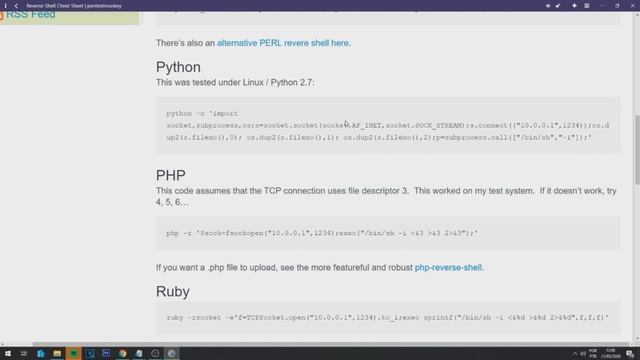Open the hamburger menu in title bar

pos(587,6)
